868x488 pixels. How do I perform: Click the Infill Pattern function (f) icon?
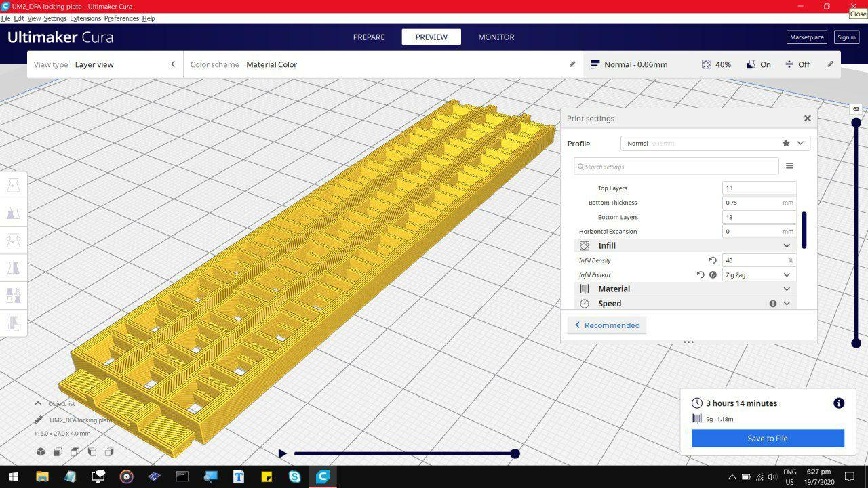point(713,275)
